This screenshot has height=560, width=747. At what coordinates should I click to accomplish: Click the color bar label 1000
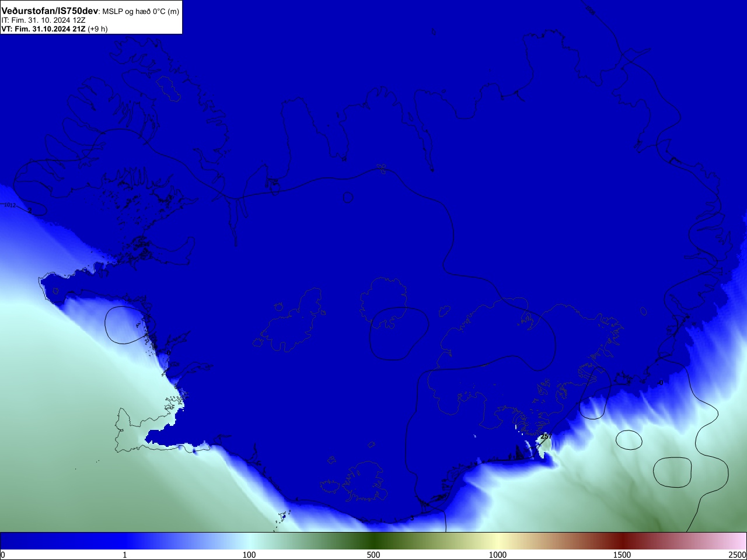pos(498,555)
